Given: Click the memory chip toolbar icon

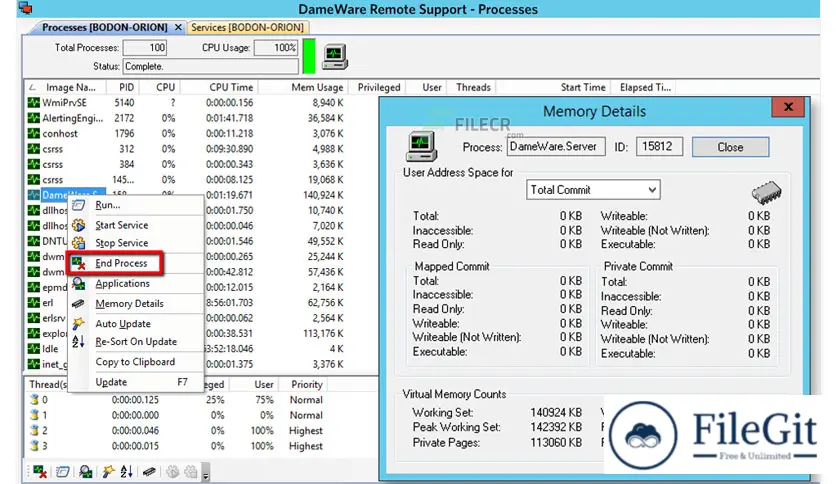Looking at the screenshot, I should point(149,471).
